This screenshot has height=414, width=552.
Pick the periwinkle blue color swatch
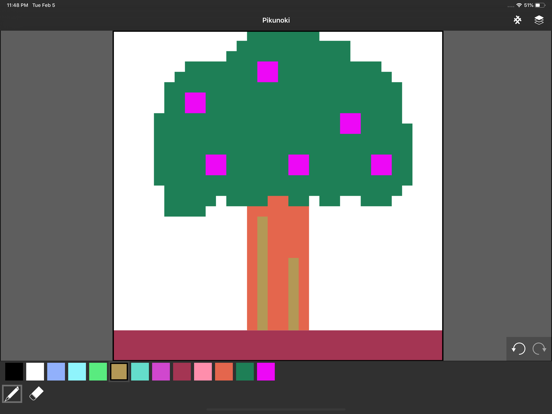click(x=56, y=372)
